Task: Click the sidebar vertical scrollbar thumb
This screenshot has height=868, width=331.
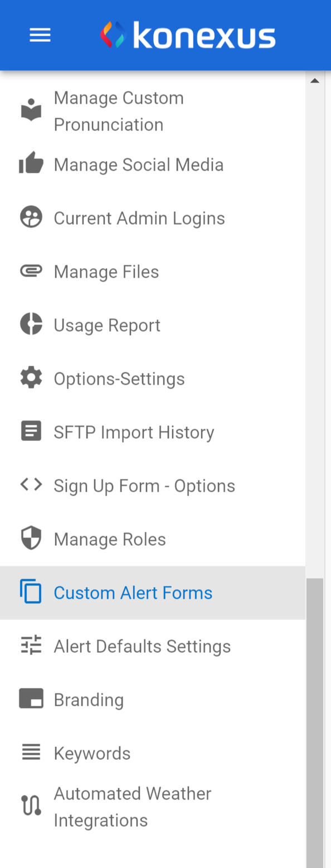Action: pos(315,723)
